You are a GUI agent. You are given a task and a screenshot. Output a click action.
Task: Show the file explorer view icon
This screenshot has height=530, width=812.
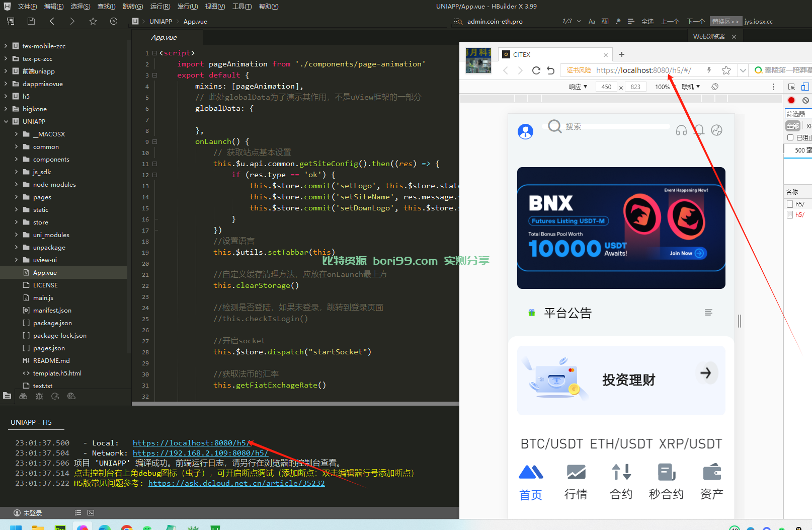point(7,396)
